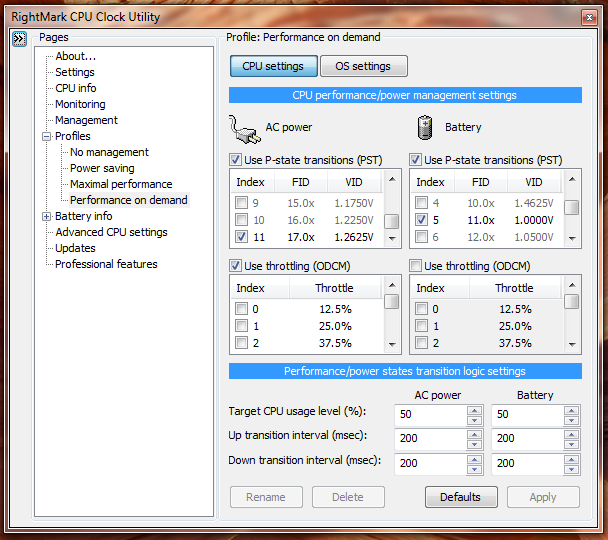
Task: Check AC power throttle index 2 (37.5%)
Action: (241, 343)
